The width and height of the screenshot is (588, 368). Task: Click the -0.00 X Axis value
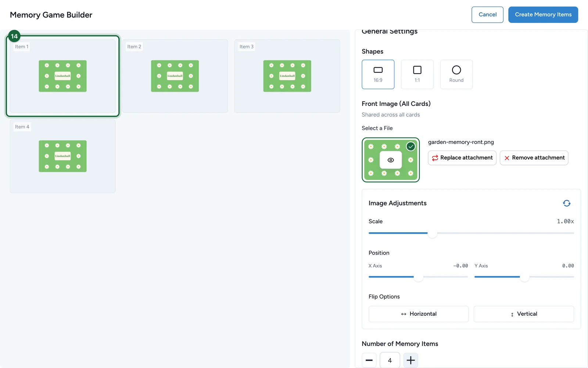pos(460,266)
